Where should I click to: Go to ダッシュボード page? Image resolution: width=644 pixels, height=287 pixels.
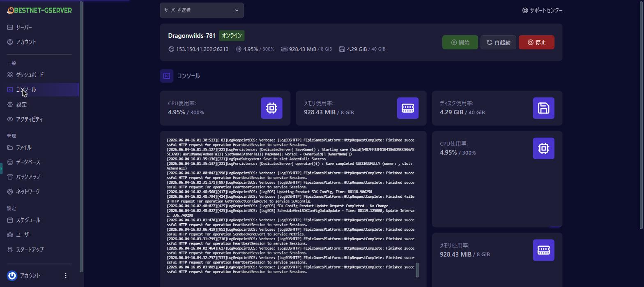pos(39,75)
